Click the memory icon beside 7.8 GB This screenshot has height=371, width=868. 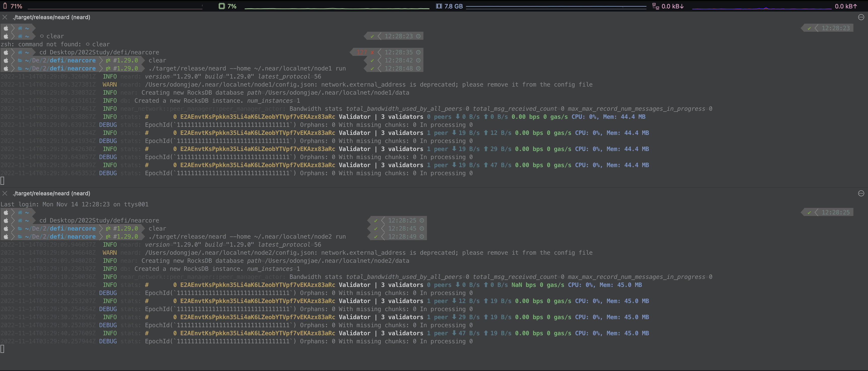pyautogui.click(x=439, y=6)
